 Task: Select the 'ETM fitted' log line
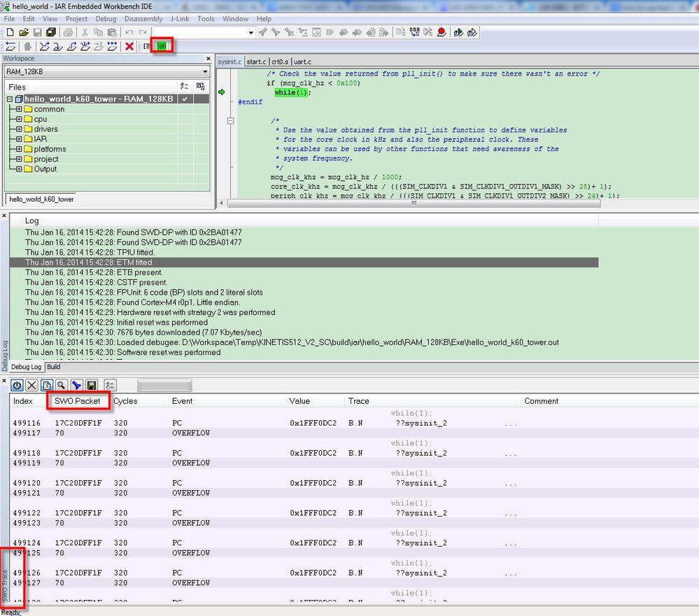click(304, 262)
